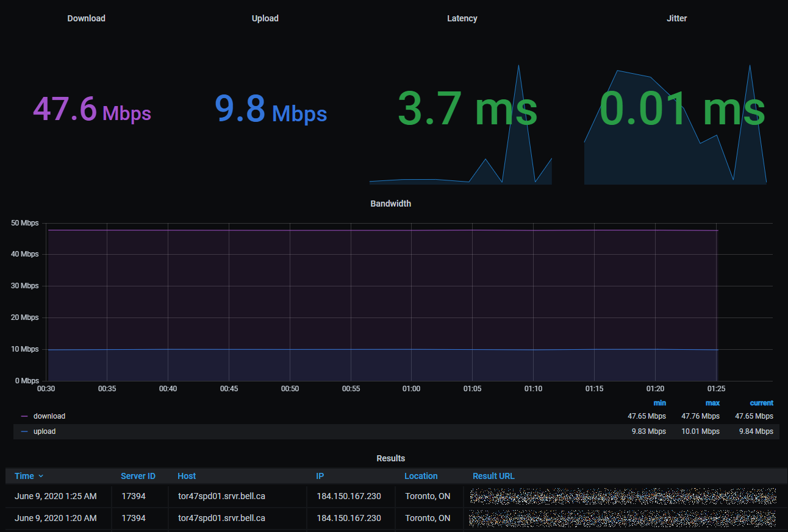Toggle the download series in legend

tap(49, 416)
